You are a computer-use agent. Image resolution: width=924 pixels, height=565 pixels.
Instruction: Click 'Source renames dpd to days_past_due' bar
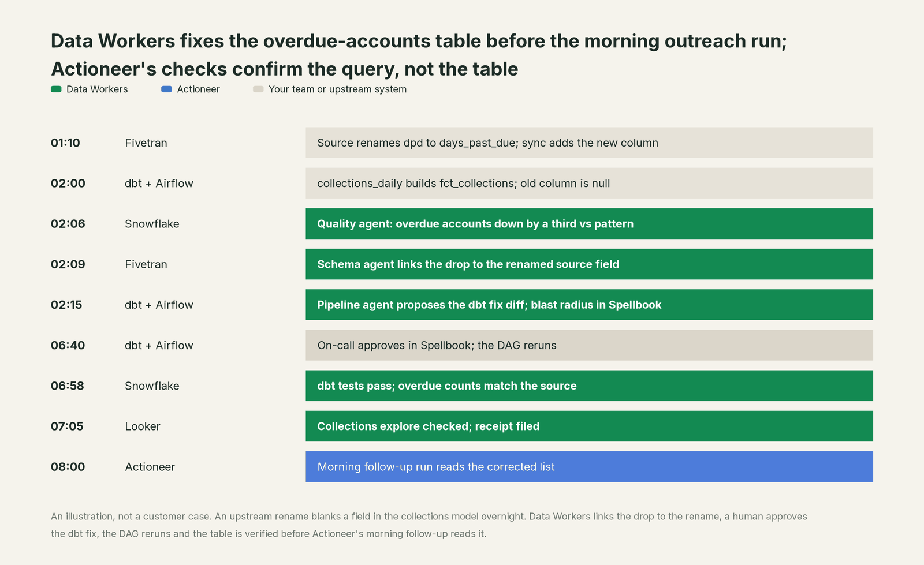pyautogui.click(x=589, y=143)
